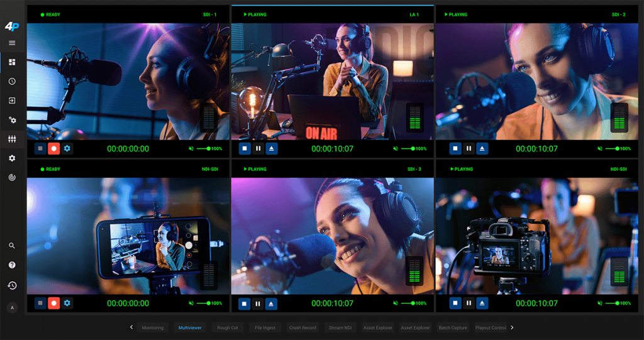
Task: Open the history icon in sidebar
Action: click(12, 285)
